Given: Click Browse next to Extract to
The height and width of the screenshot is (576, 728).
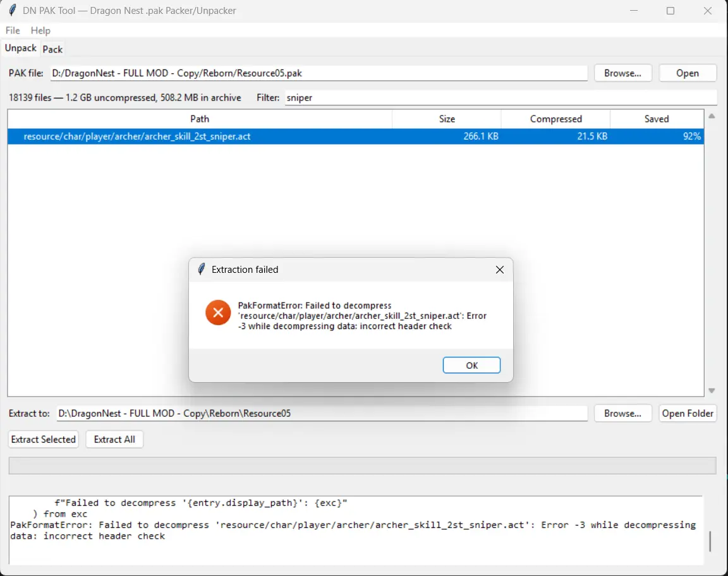Looking at the screenshot, I should tap(622, 414).
